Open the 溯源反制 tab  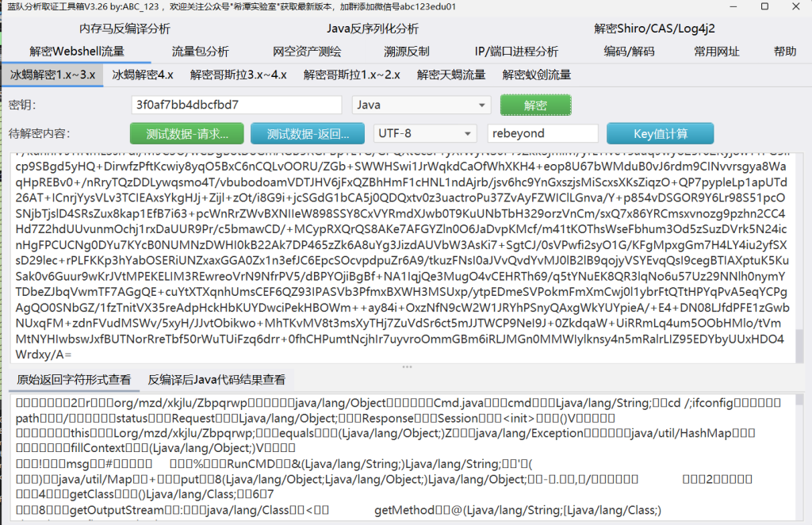[x=407, y=52]
